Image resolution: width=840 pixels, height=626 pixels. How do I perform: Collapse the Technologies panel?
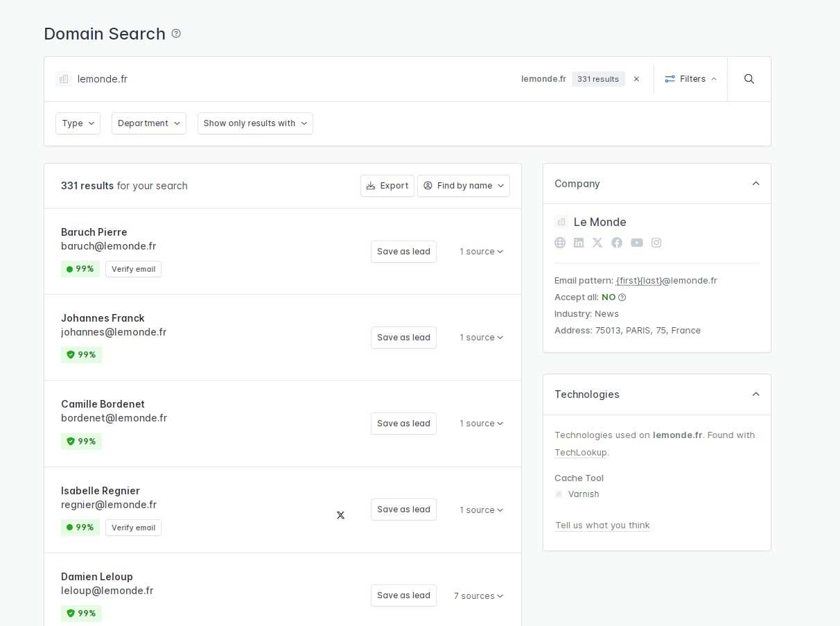(x=756, y=394)
